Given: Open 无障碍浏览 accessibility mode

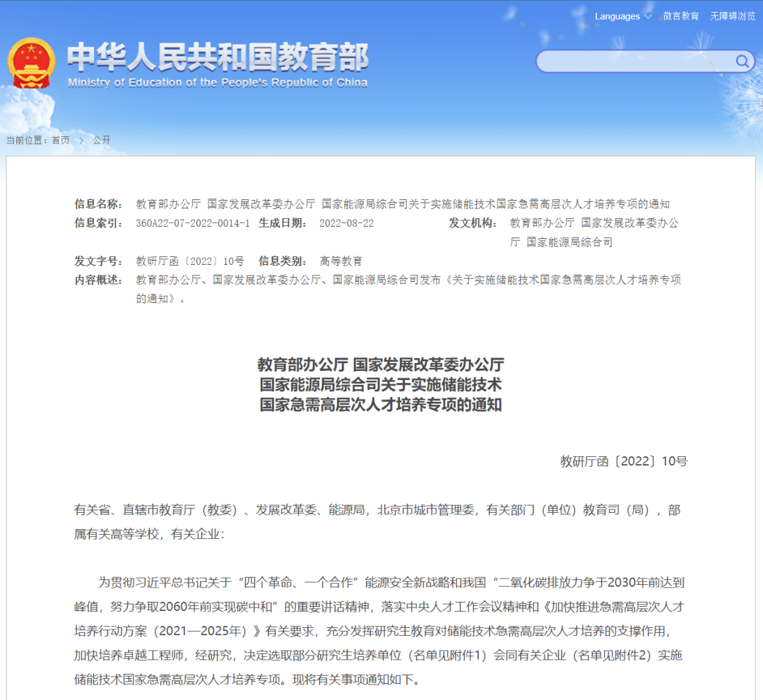Looking at the screenshot, I should pos(733,16).
